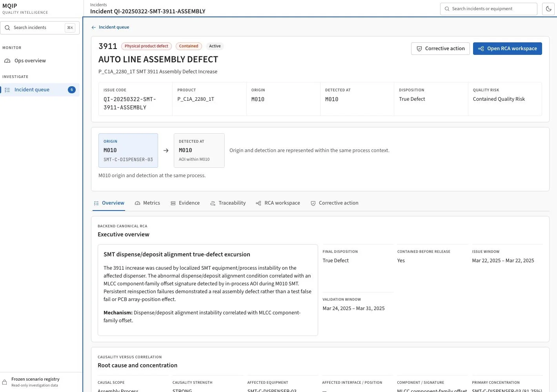
Task: Click SMT dispense/deposit alignment excursion title
Action: (x=177, y=254)
